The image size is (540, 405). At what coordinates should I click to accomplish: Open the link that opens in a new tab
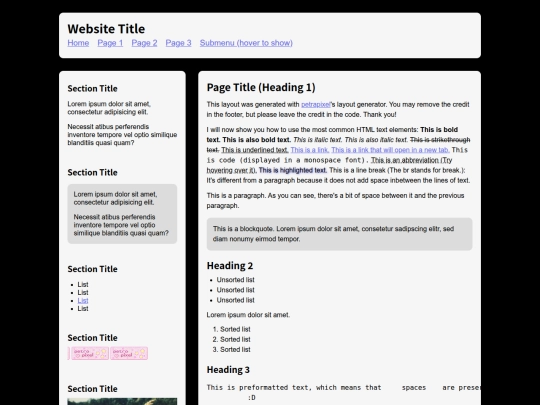[x=390, y=150]
